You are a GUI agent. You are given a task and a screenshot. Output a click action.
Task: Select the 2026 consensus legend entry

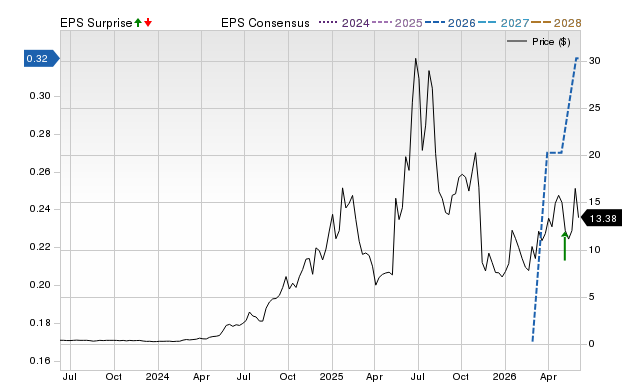[450, 23]
